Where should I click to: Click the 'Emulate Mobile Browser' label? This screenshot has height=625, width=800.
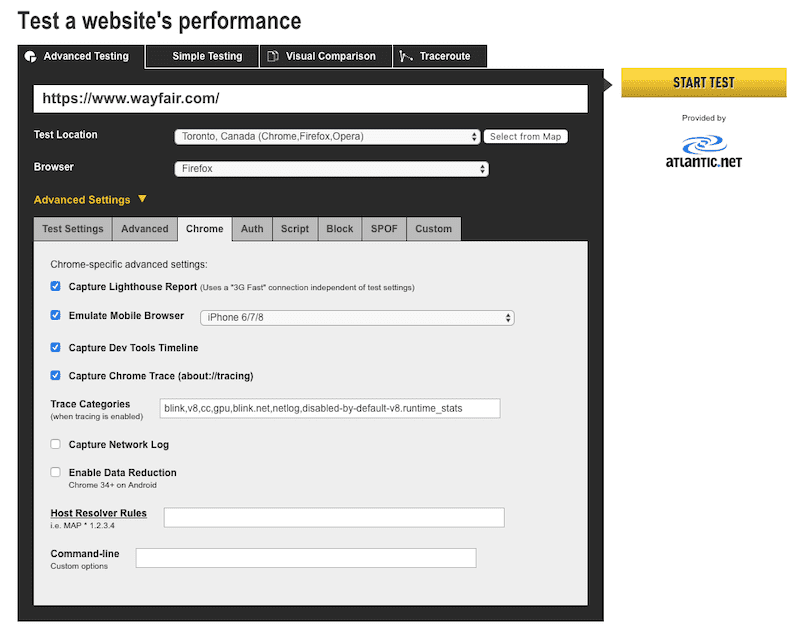tap(127, 316)
